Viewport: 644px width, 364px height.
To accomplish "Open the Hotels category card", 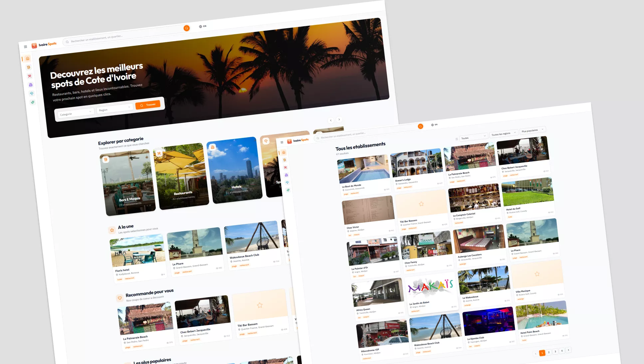I will tap(235, 170).
